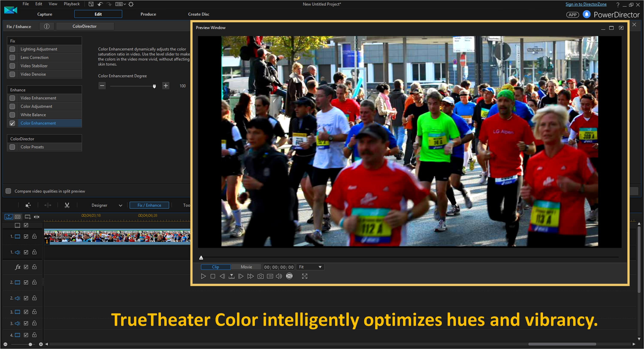Uncheck the Color Enhancement checkbox
The width and height of the screenshot is (644, 349).
click(x=12, y=123)
